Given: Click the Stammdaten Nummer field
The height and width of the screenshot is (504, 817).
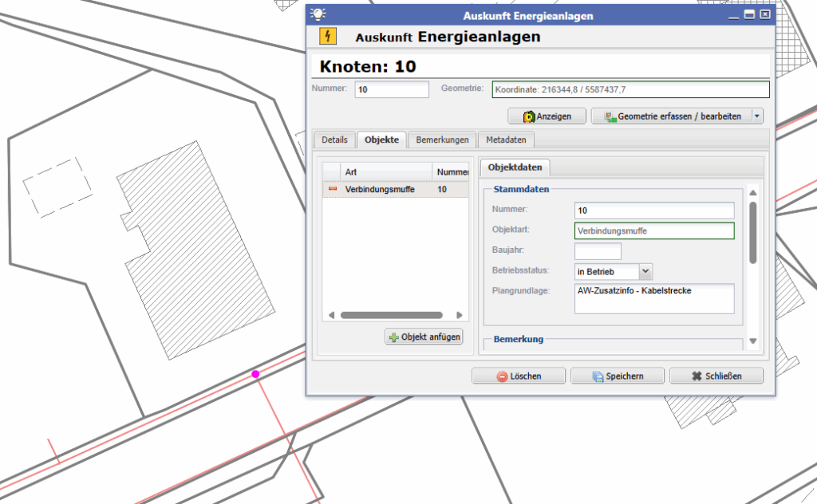Looking at the screenshot, I should point(654,211).
